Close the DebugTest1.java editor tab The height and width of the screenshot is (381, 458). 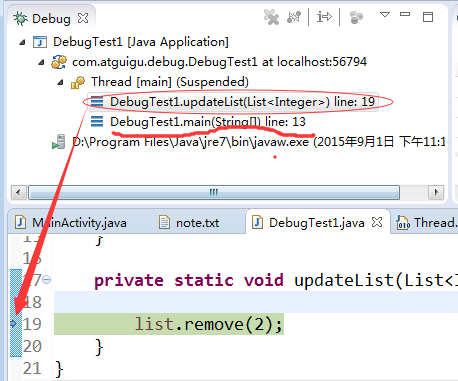377,222
